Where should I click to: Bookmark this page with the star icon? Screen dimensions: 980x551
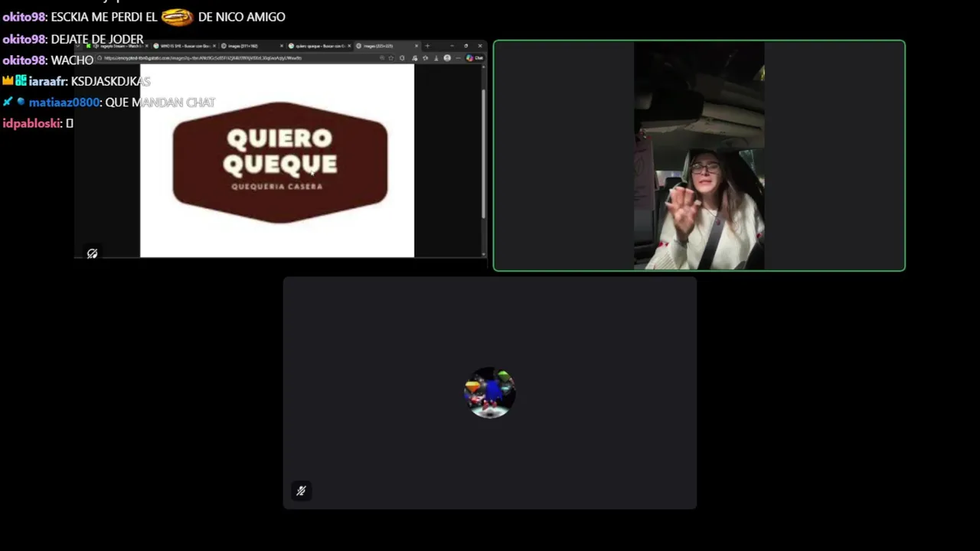(x=390, y=58)
